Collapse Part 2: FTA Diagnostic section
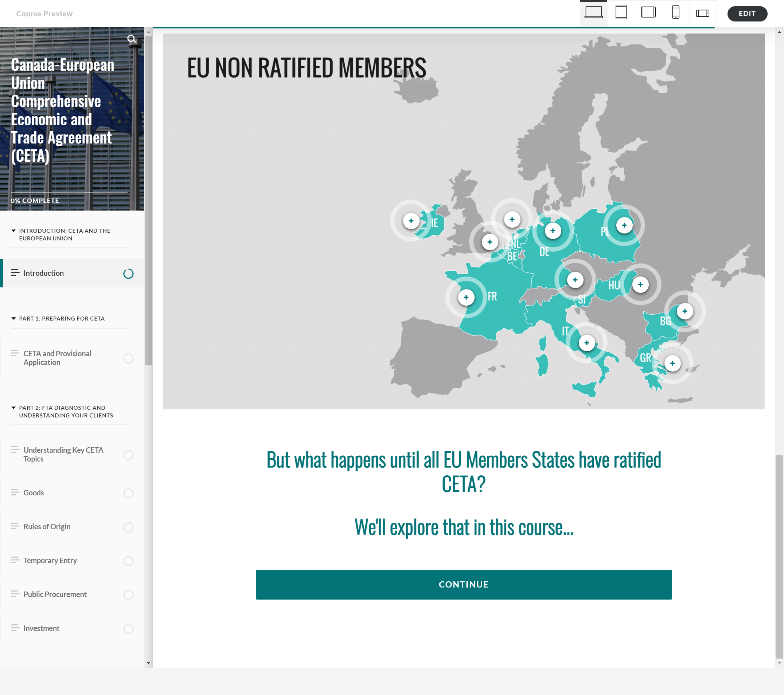The image size is (784, 695). tap(13, 408)
